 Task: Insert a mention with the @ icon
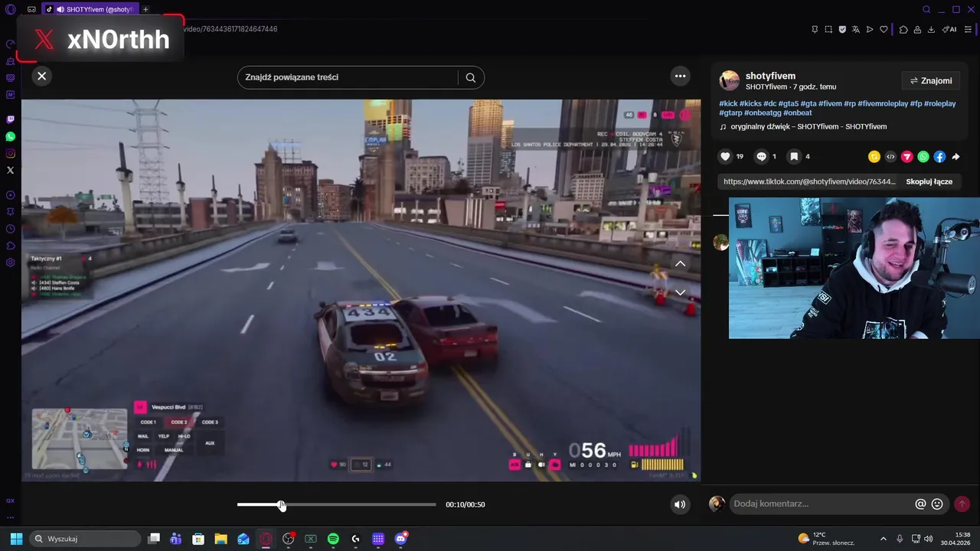921,504
